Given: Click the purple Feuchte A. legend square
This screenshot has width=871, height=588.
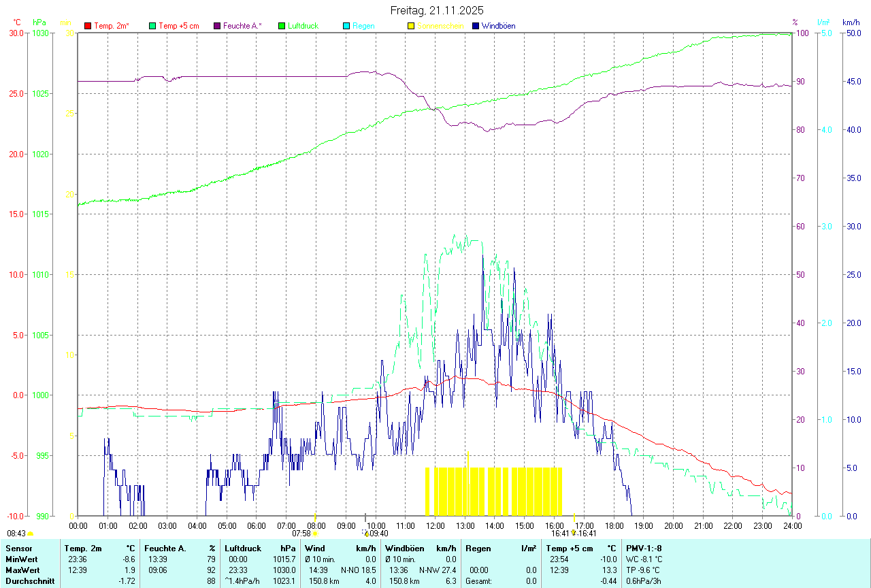Looking at the screenshot, I should (x=217, y=26).
